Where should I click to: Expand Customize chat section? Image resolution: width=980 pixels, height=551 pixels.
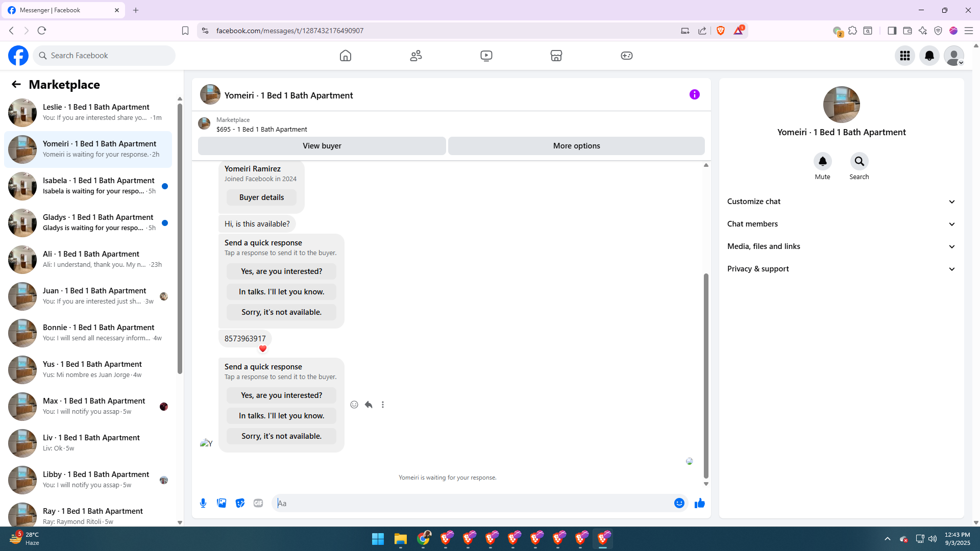[x=842, y=202]
